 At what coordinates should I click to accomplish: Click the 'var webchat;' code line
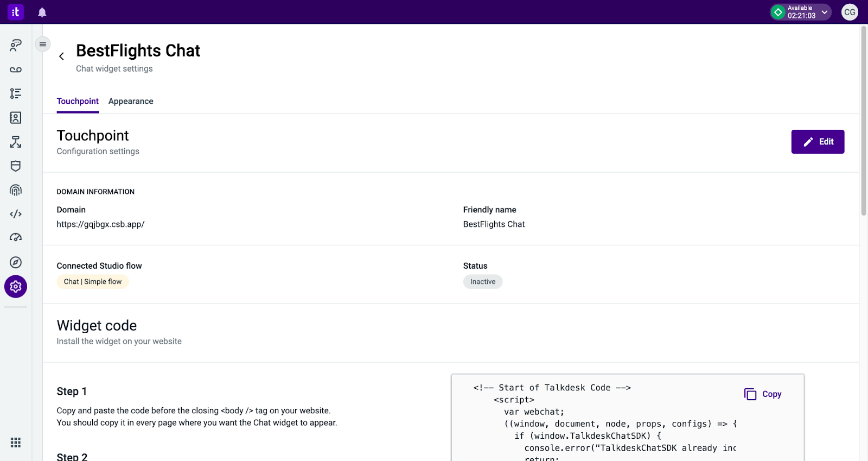tap(534, 412)
